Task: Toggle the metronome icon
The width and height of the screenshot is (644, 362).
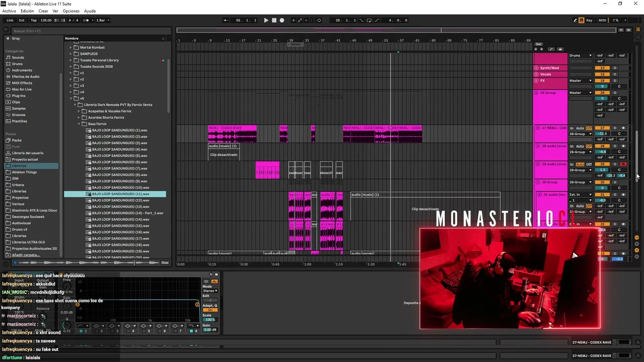Action: (86, 21)
